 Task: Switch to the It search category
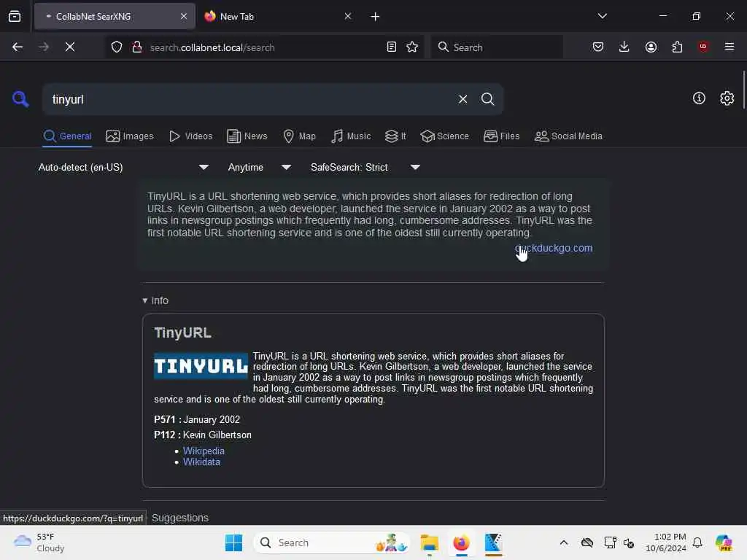(395, 136)
